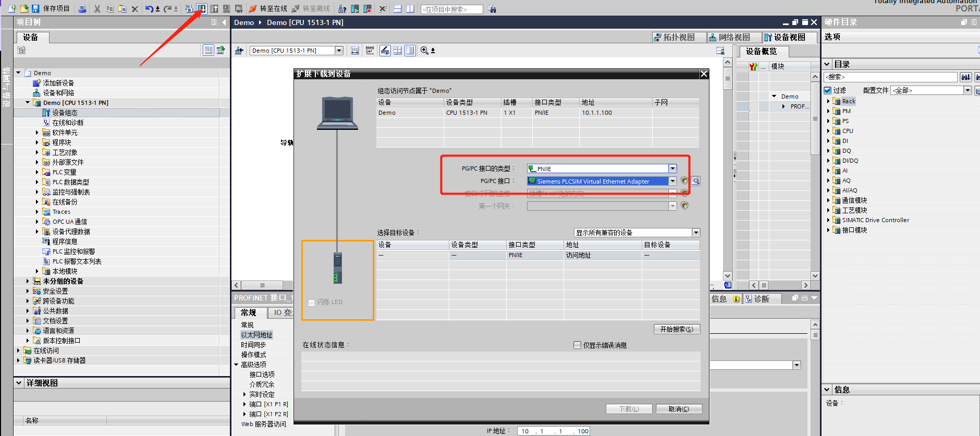Image resolution: width=980 pixels, height=436 pixels.
Task: Click the start runtime on PC icon
Action: [239, 9]
